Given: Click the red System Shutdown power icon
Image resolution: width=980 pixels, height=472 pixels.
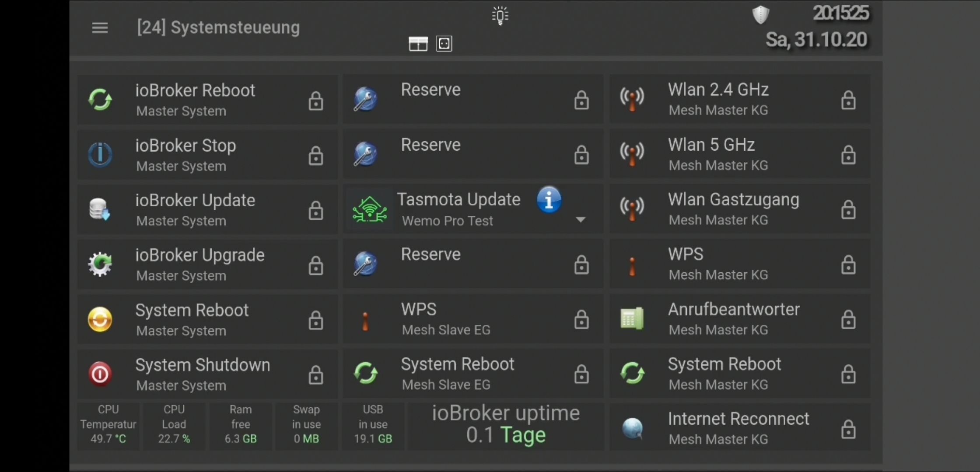Looking at the screenshot, I should coord(100,374).
